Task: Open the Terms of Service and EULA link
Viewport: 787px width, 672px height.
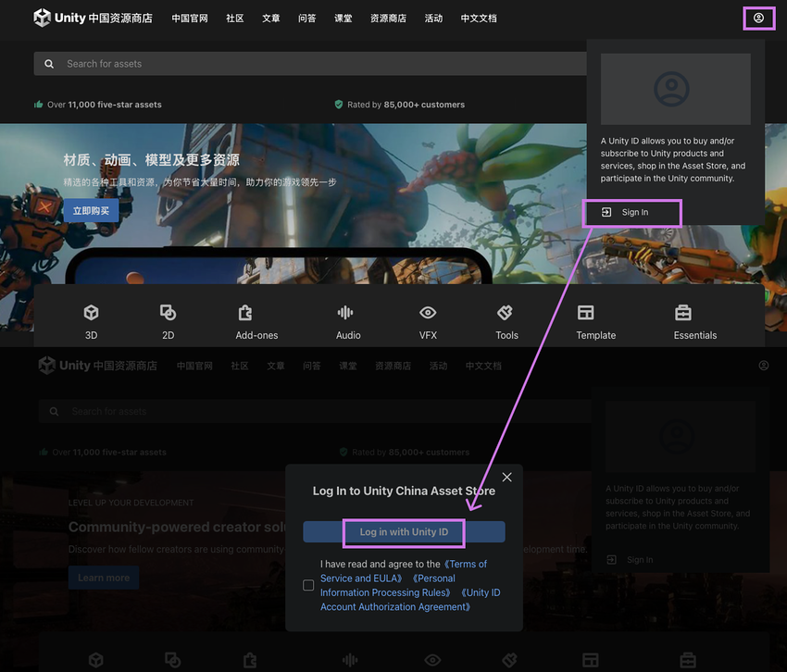Action: click(x=404, y=571)
